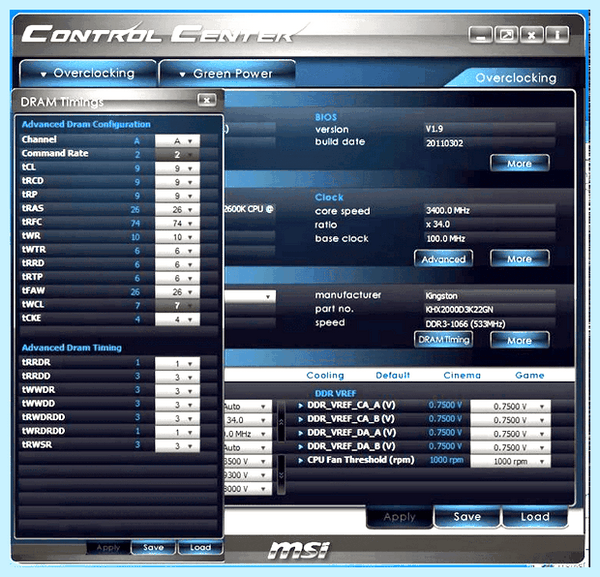
Task: Open the Overclocking dropdown tab
Action: [88, 73]
